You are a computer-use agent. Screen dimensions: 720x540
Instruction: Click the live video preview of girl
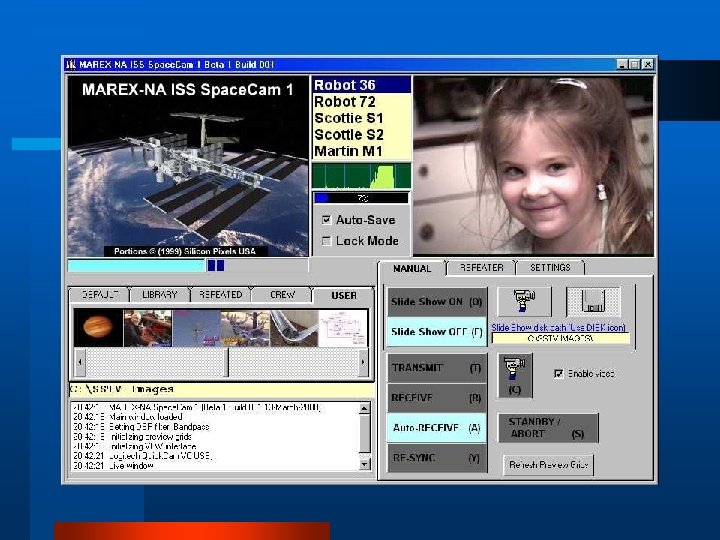pyautogui.click(x=533, y=166)
